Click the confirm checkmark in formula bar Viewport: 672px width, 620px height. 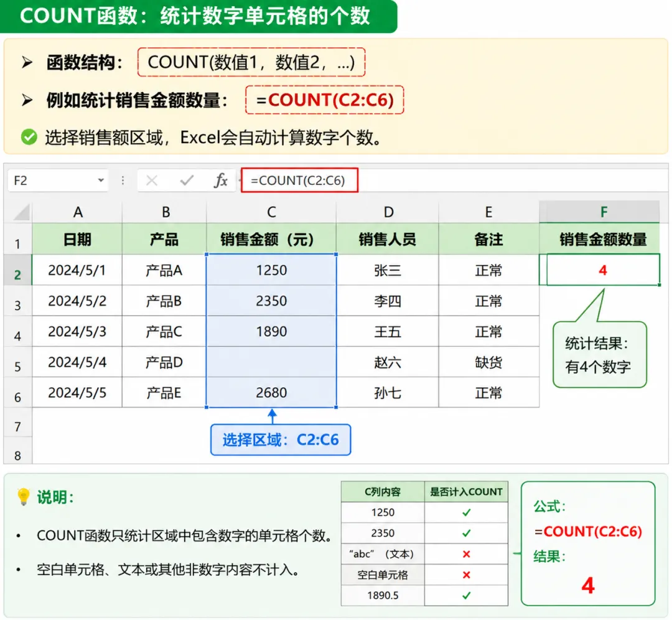(x=187, y=181)
